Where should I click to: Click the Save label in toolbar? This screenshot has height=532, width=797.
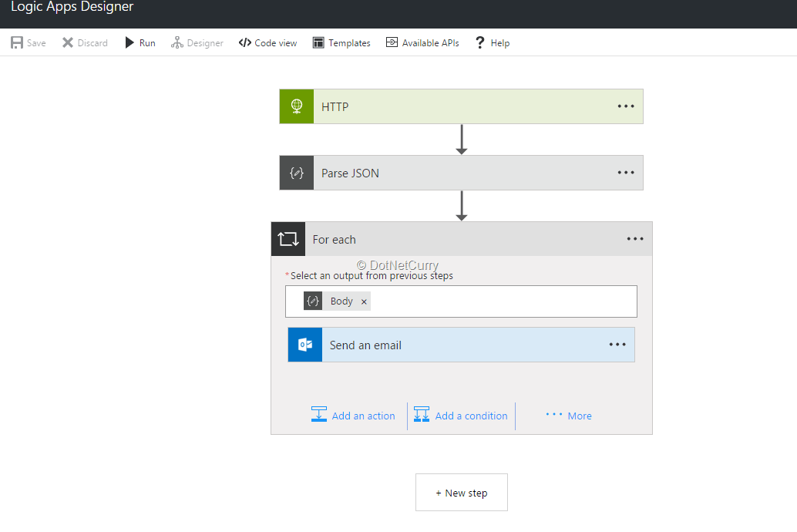[x=36, y=43]
